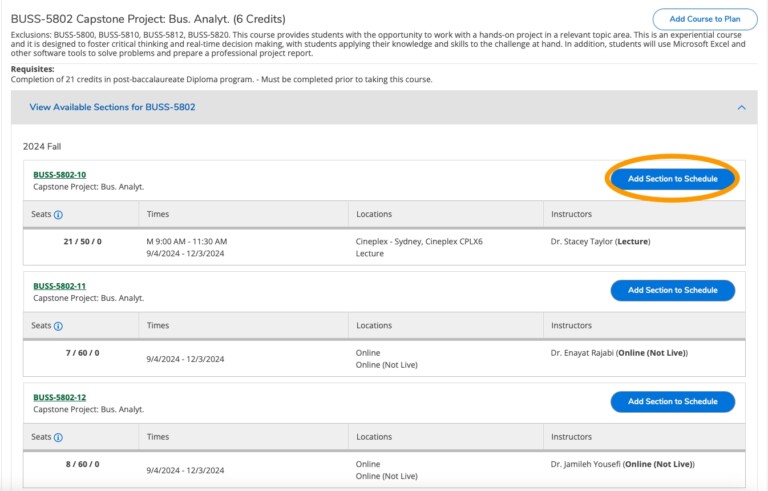Click Seats info icon for BUSS-5802-11
Viewport: 768px width, 491px height.
pyautogui.click(x=58, y=326)
